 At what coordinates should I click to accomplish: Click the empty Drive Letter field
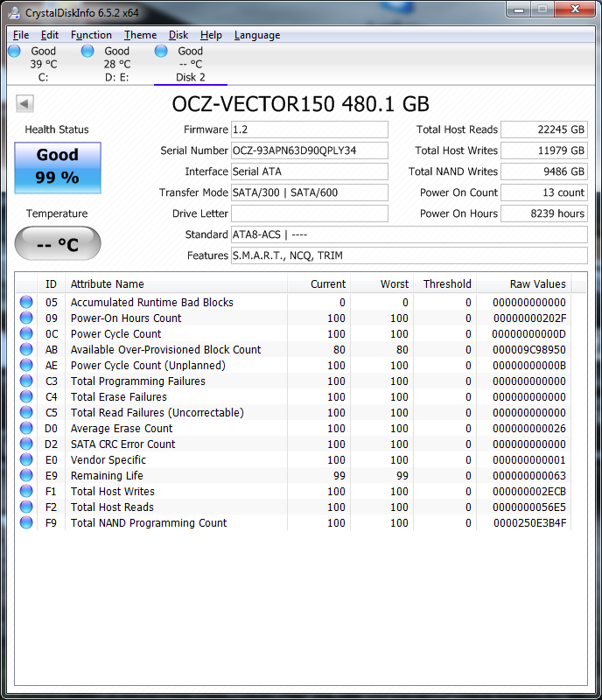pos(310,213)
